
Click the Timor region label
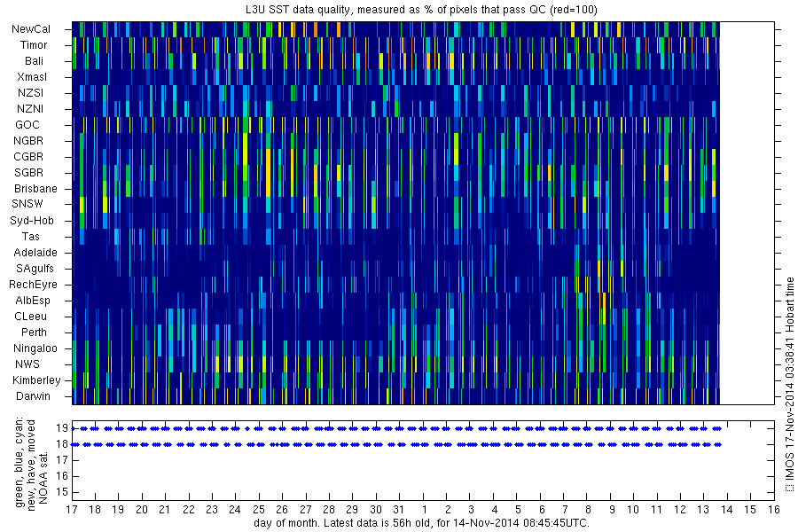(34, 45)
